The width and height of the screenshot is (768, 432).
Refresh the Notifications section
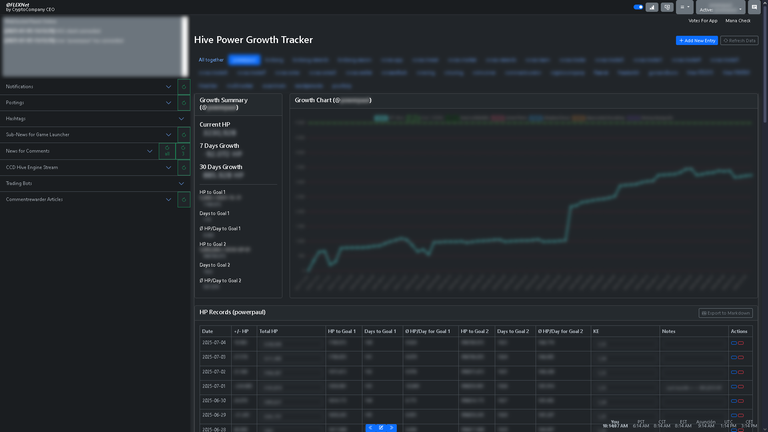click(184, 87)
